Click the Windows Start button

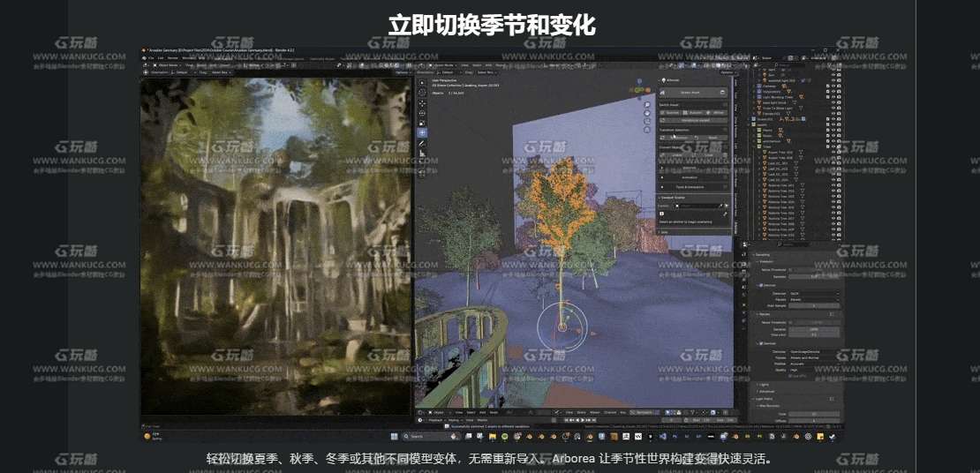point(394,436)
